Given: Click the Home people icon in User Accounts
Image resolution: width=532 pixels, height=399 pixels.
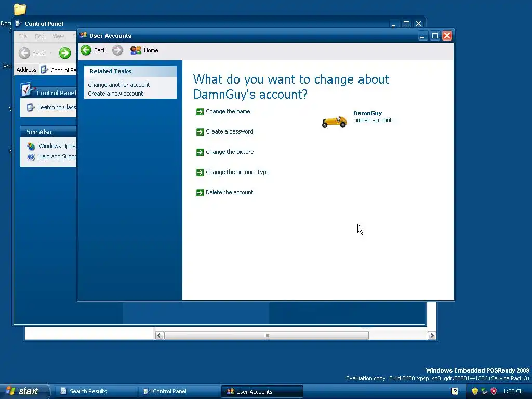Looking at the screenshot, I should click(136, 50).
